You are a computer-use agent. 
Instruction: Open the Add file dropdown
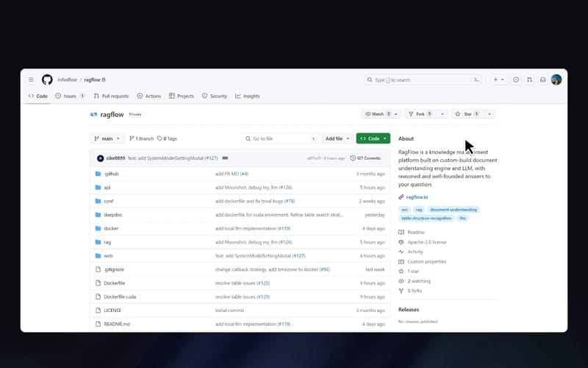[x=337, y=138]
